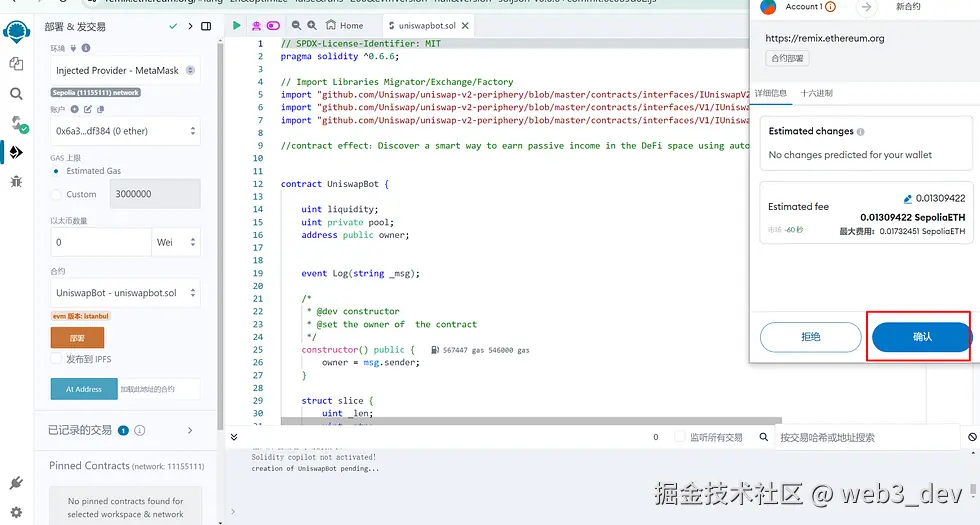Click the Sepolia (11155111) network badge
Image resolution: width=980 pixels, height=525 pixels.
[96, 92]
